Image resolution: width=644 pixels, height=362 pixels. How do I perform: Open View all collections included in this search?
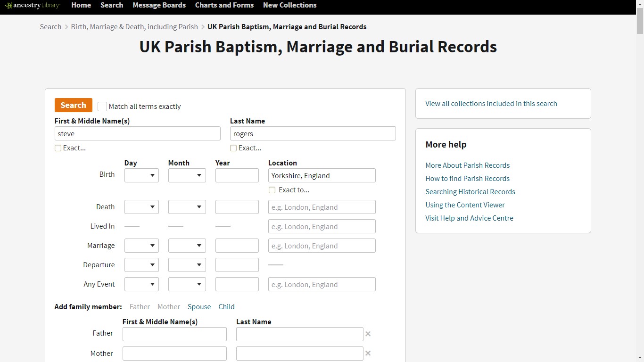[491, 103]
